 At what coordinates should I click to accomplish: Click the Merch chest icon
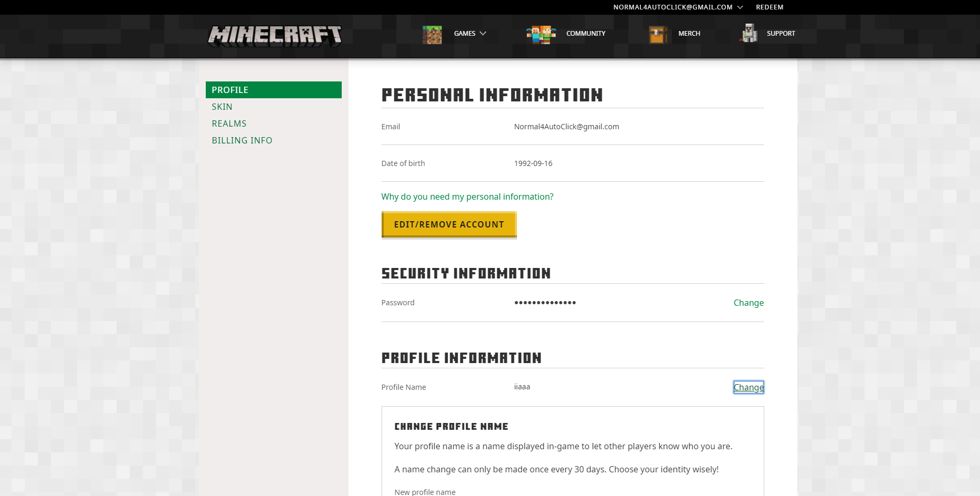coord(658,34)
